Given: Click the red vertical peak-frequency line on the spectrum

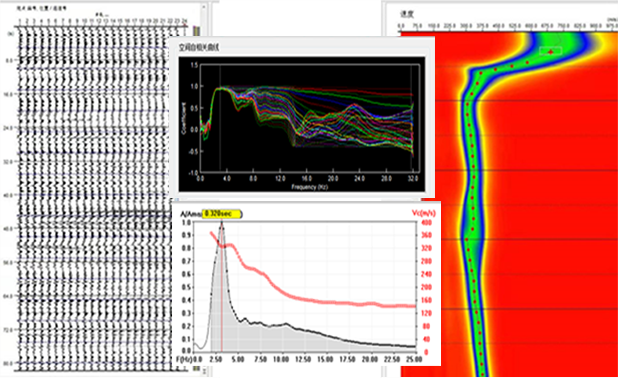Looking at the screenshot, I should tap(222, 287).
